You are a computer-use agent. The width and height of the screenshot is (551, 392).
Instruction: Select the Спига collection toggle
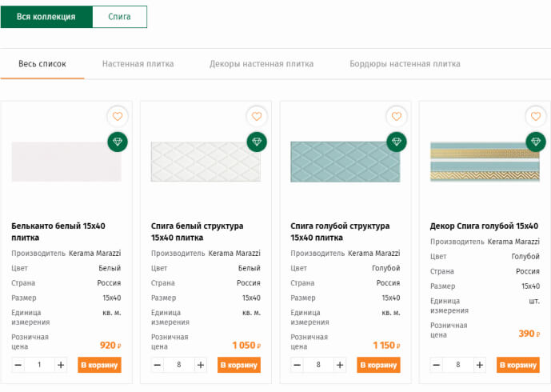tap(119, 17)
